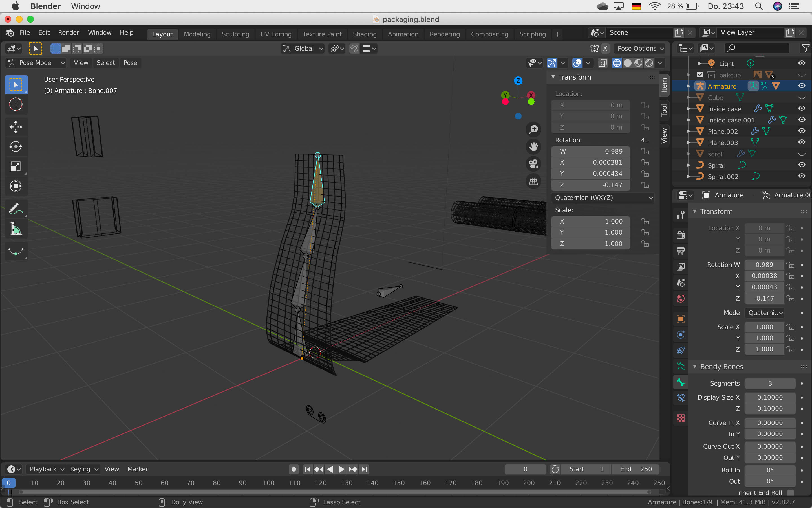
Task: Switch to solid viewport shading
Action: [627, 63]
